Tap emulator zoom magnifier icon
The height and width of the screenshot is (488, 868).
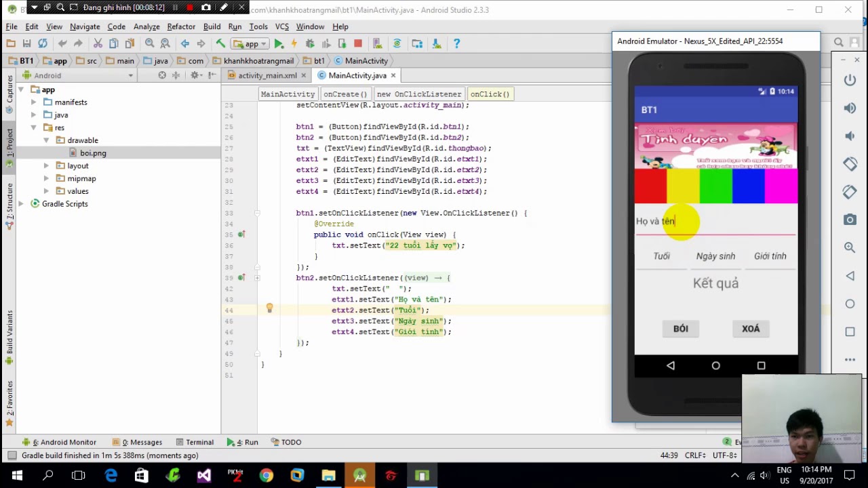click(850, 247)
